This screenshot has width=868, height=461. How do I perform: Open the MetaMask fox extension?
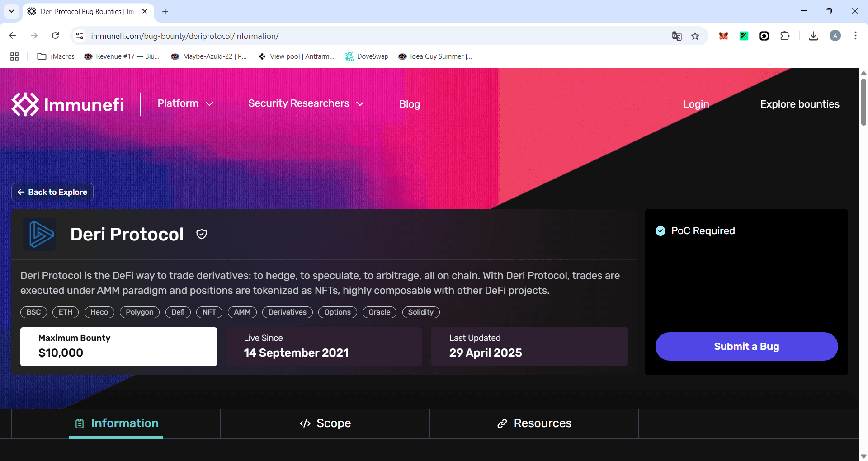point(723,36)
